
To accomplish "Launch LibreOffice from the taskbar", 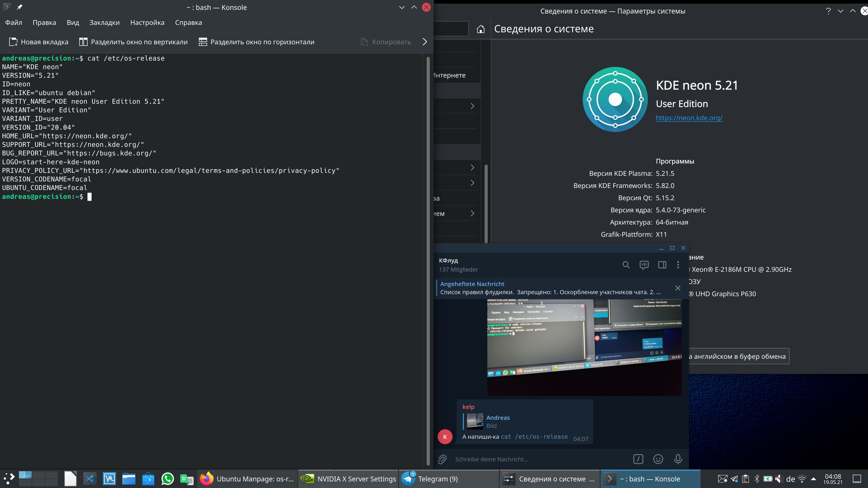I will tap(70, 479).
